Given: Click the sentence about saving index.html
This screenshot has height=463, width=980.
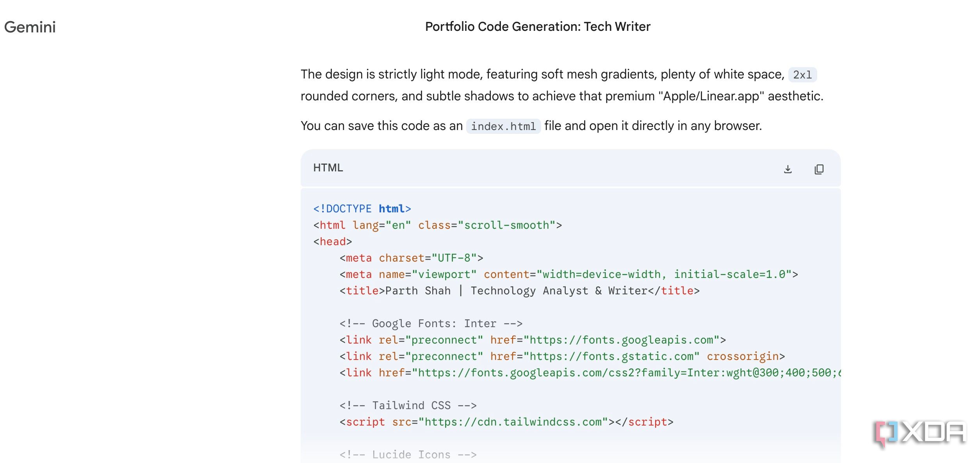Looking at the screenshot, I should point(531,126).
